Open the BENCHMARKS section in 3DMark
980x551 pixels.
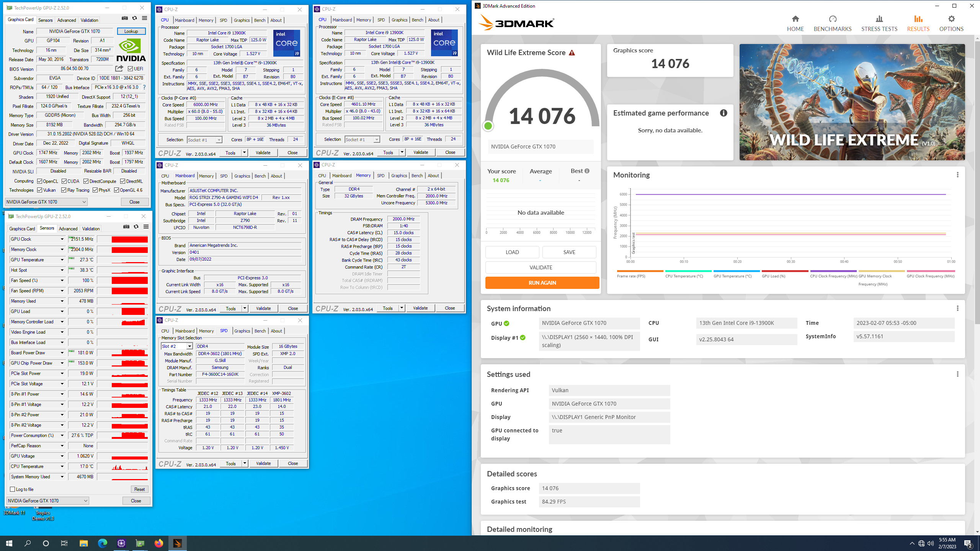pos(833,23)
